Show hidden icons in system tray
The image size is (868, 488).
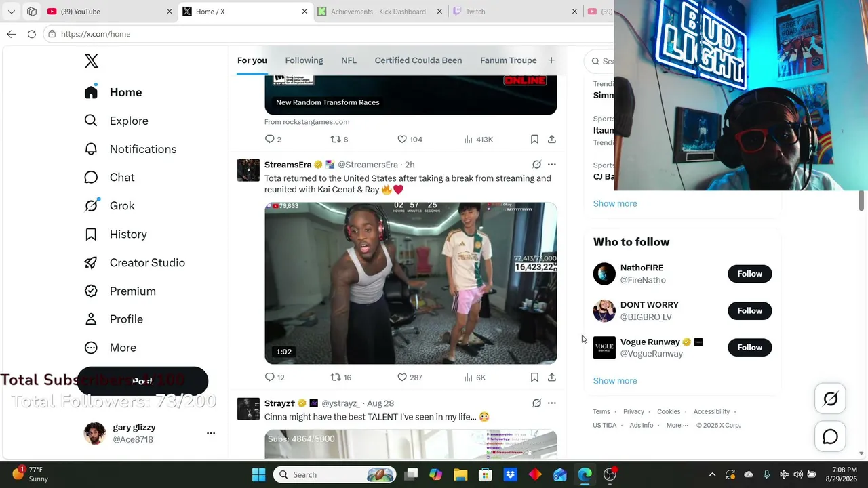712,474
